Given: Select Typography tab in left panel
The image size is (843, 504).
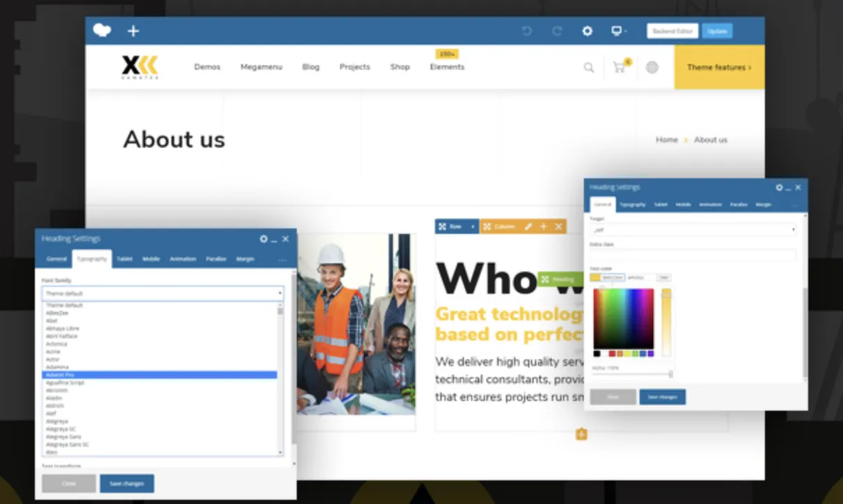Looking at the screenshot, I should point(92,259).
